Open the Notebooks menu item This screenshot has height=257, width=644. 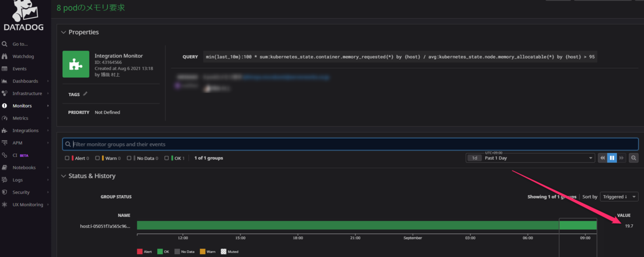[x=24, y=167]
